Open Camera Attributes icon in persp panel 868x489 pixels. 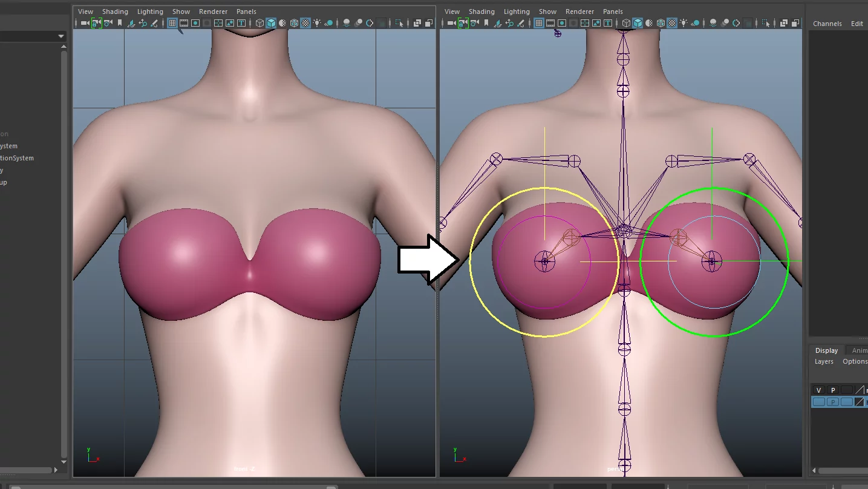(x=474, y=23)
